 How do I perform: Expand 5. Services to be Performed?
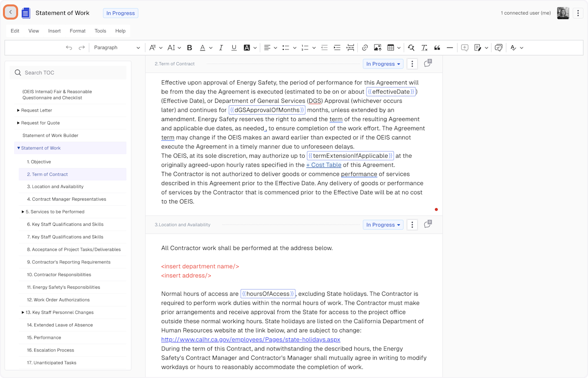pos(23,212)
